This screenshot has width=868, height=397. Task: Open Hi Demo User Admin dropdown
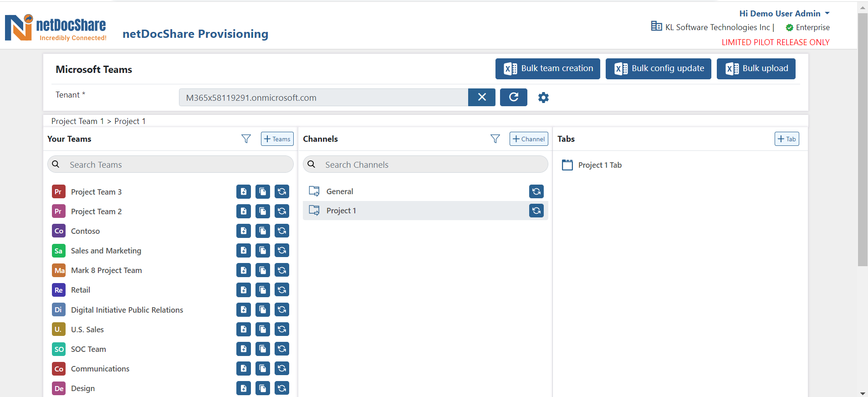point(784,14)
